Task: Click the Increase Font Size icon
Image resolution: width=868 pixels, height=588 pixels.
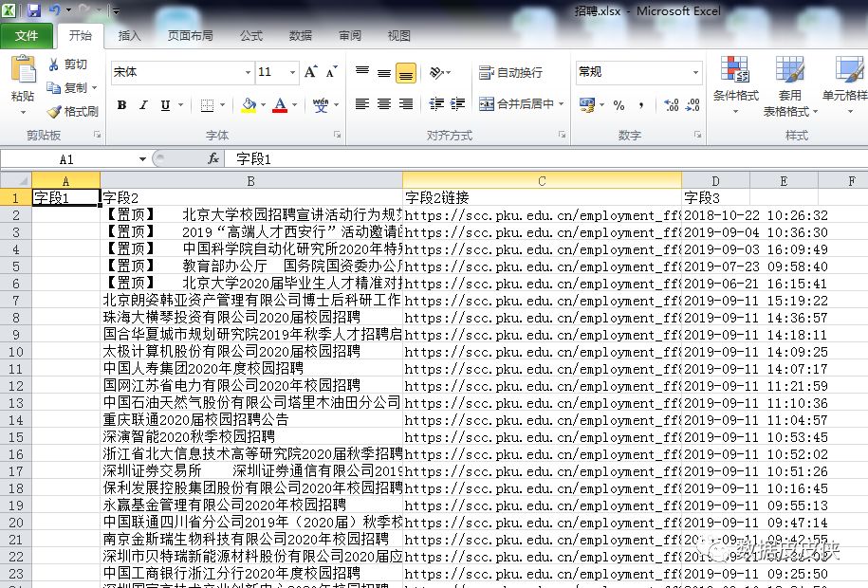Action: pos(310,72)
